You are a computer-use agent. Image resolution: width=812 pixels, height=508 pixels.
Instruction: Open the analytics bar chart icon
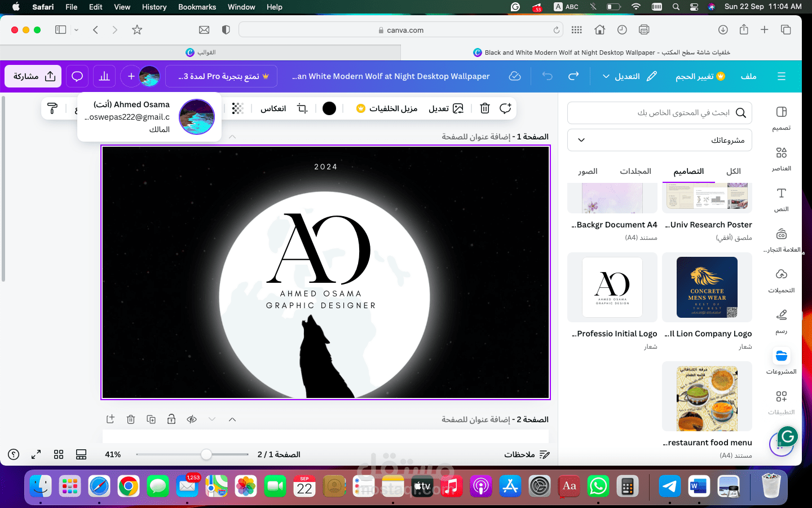pyautogui.click(x=104, y=76)
